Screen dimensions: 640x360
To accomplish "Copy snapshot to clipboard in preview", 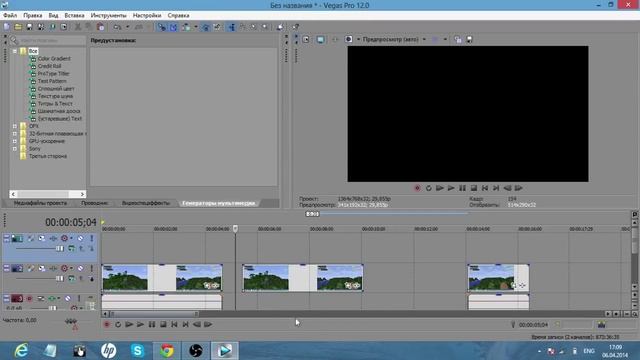I will point(458,40).
